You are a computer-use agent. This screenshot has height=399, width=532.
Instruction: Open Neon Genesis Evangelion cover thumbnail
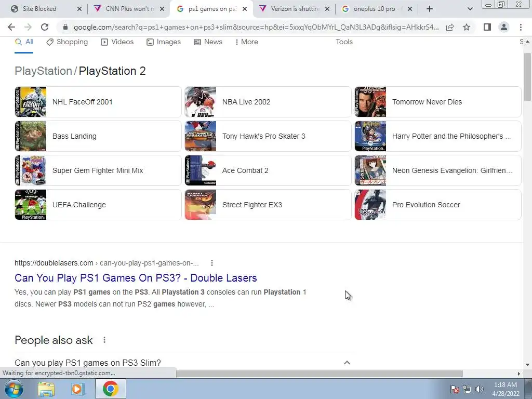[x=370, y=170]
